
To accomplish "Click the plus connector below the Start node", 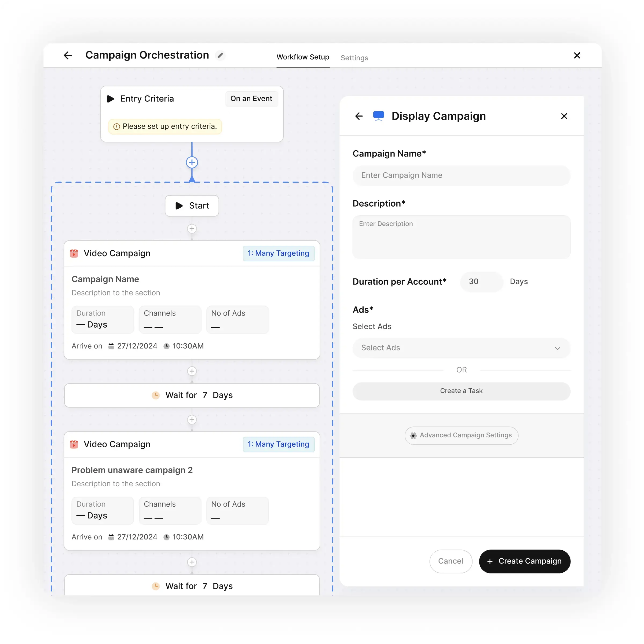I will (x=192, y=229).
